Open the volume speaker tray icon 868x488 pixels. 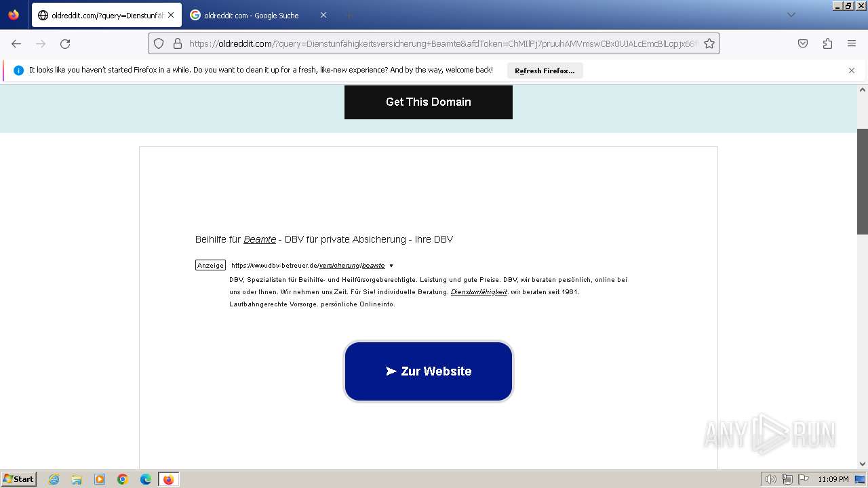[770, 479]
